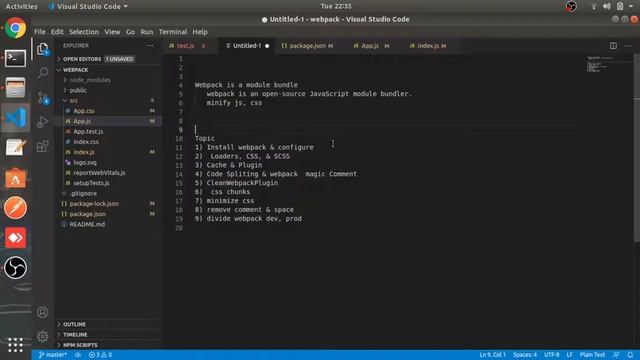Split the editor to the right

tap(613, 46)
